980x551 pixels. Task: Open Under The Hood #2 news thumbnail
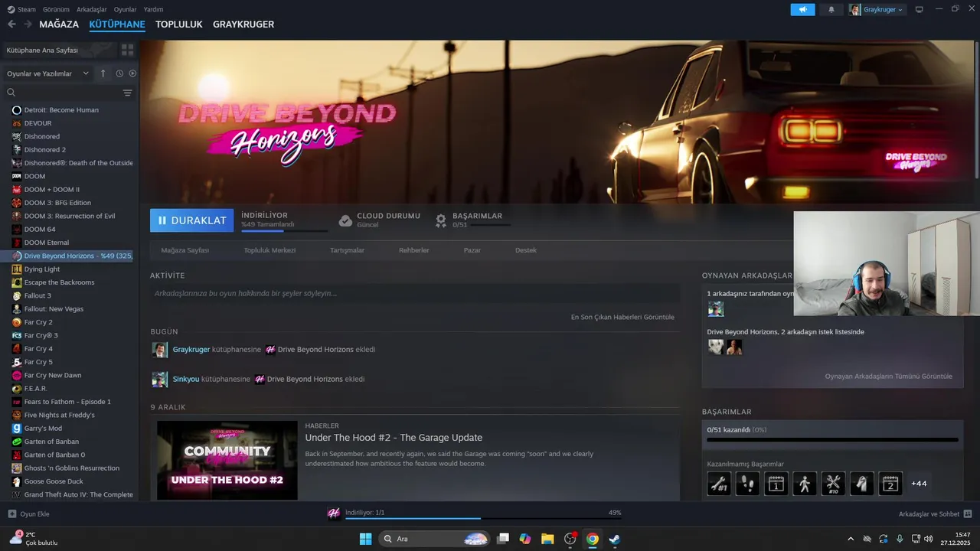pos(227,461)
